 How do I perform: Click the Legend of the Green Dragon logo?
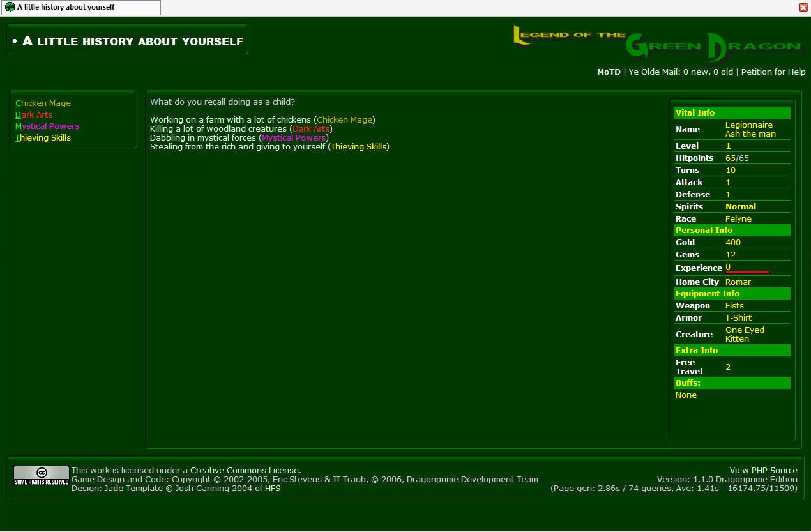click(x=656, y=43)
